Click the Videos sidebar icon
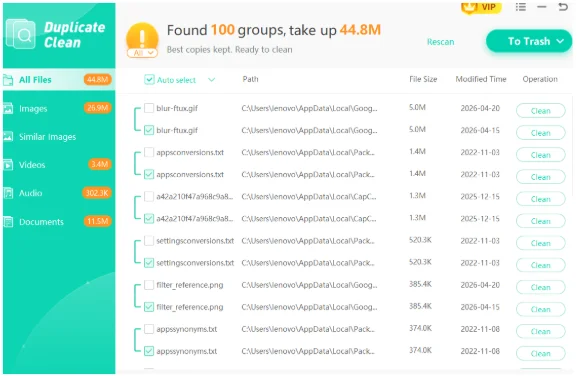 click(8, 165)
